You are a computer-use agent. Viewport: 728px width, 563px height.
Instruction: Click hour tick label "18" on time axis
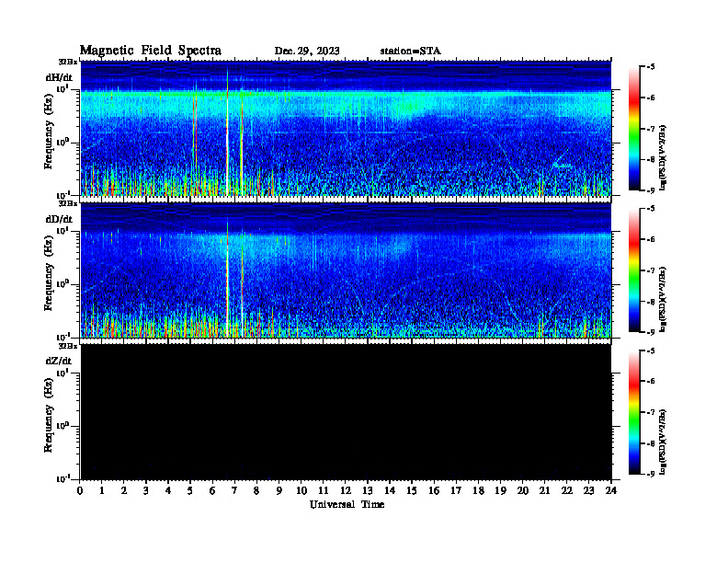pos(478,490)
